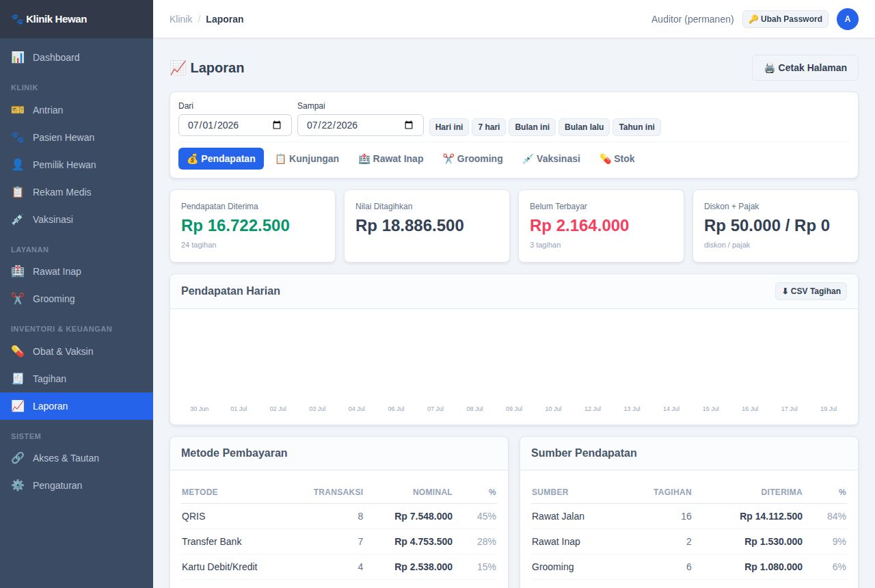Click the Rawat Jalan row in Sumber Pendapatan
The width and height of the screenshot is (875, 588).
(689, 516)
